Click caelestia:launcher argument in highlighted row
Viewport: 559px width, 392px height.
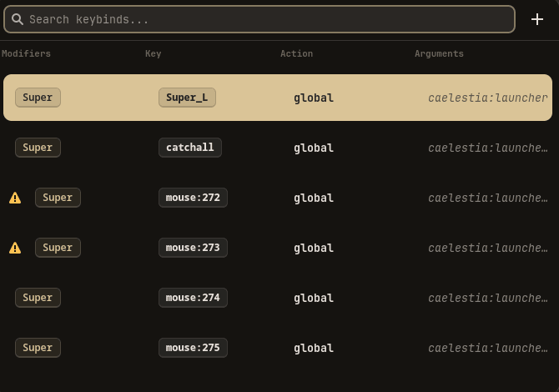487,98
